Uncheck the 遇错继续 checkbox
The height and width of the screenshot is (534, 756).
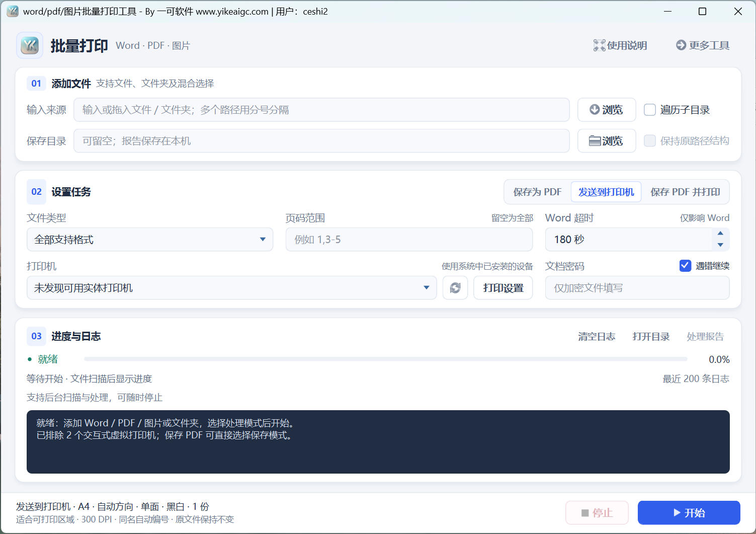685,266
